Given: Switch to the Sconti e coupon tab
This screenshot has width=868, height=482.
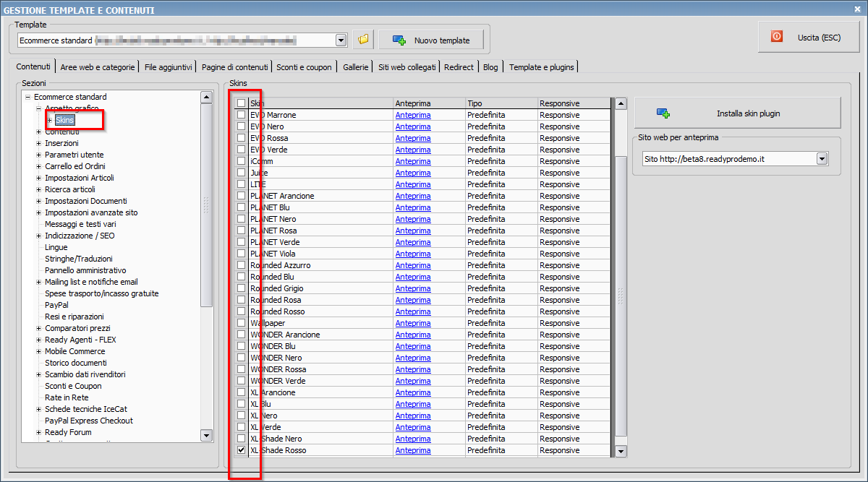Looking at the screenshot, I should click(x=304, y=67).
